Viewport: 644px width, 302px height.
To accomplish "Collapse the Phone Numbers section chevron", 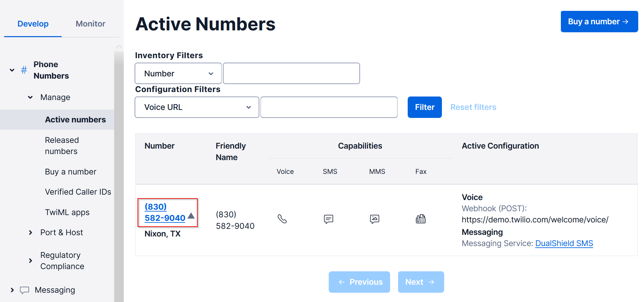I will 12,70.
